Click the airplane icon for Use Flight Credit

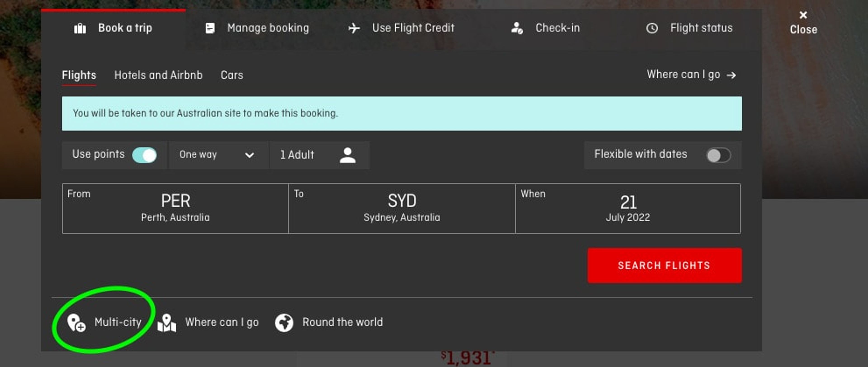point(354,28)
